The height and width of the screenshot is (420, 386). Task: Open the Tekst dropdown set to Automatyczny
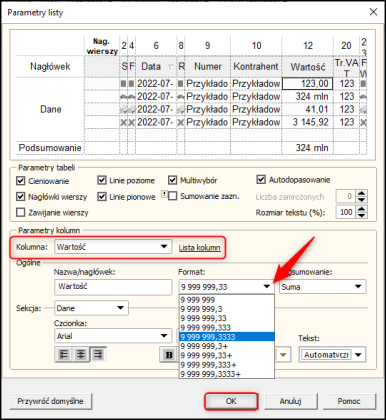click(332, 355)
